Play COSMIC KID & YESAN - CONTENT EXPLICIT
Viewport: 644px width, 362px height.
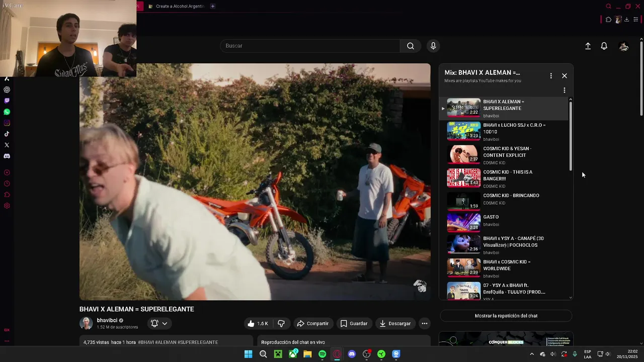(504, 155)
